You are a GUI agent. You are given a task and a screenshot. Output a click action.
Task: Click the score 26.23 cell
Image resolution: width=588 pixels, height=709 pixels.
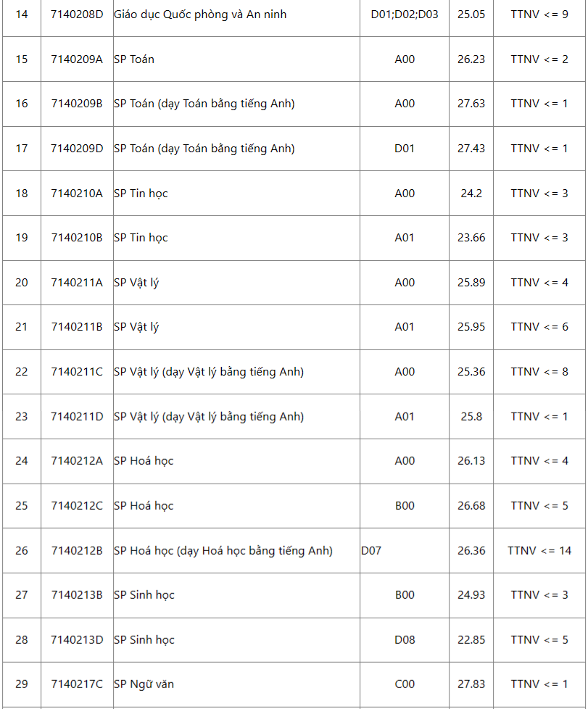(x=471, y=59)
